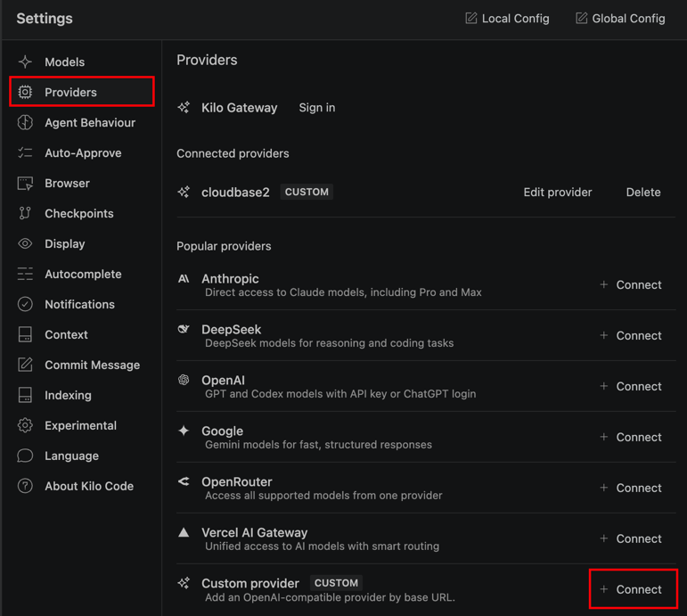Click the CUSTOM badge next to cloudbase2

(307, 192)
